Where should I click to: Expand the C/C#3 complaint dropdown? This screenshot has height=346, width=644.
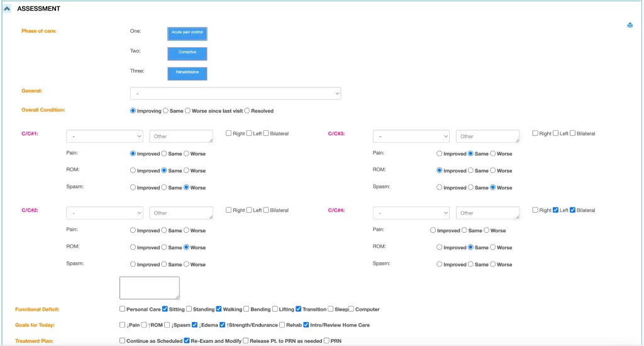411,137
